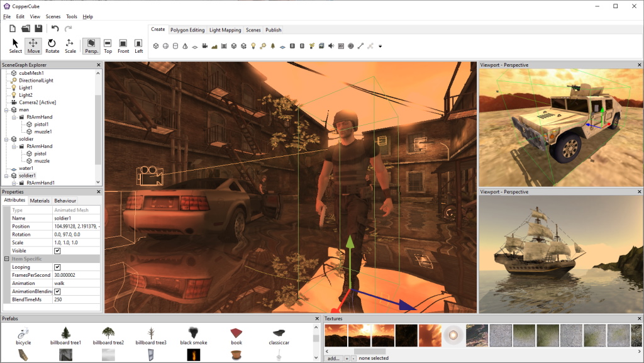Viewport: 644px width, 363px height.
Task: Switch to the Front view
Action: 123,45
